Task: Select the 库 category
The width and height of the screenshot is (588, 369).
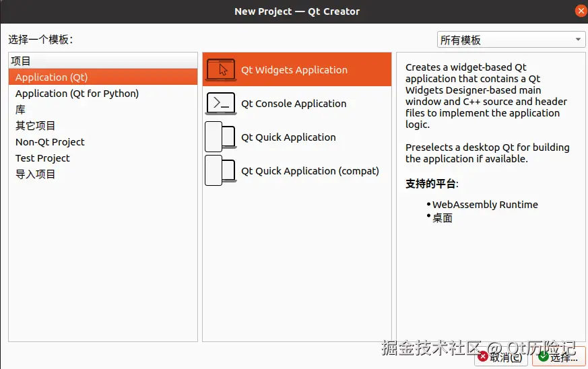Action: point(103,110)
